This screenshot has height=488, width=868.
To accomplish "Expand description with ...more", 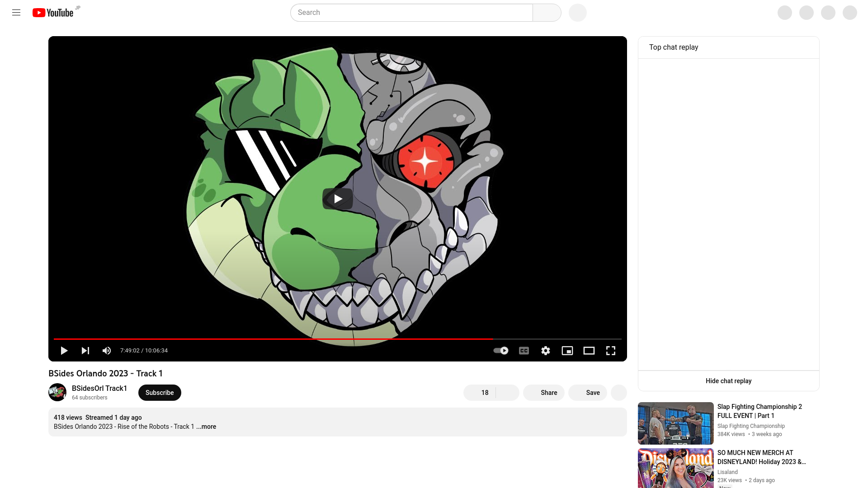I will 206,427.
